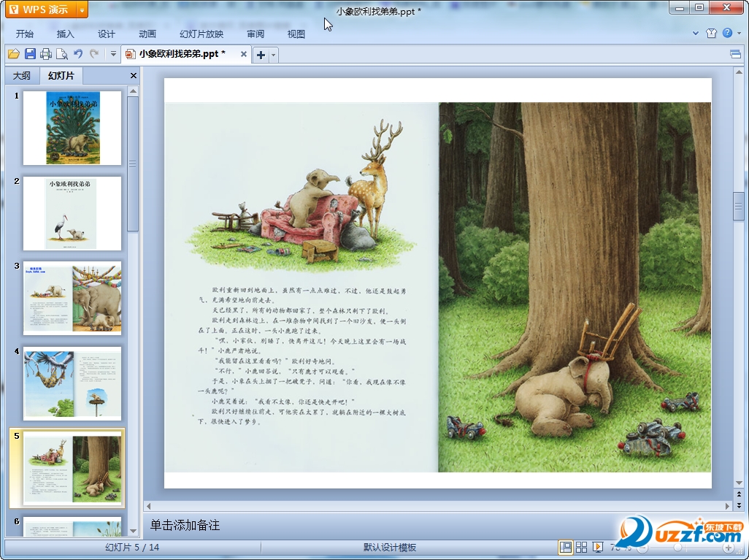This screenshot has width=749, height=560.
Task: Click horizontal scroll left arrow
Action: (148, 505)
